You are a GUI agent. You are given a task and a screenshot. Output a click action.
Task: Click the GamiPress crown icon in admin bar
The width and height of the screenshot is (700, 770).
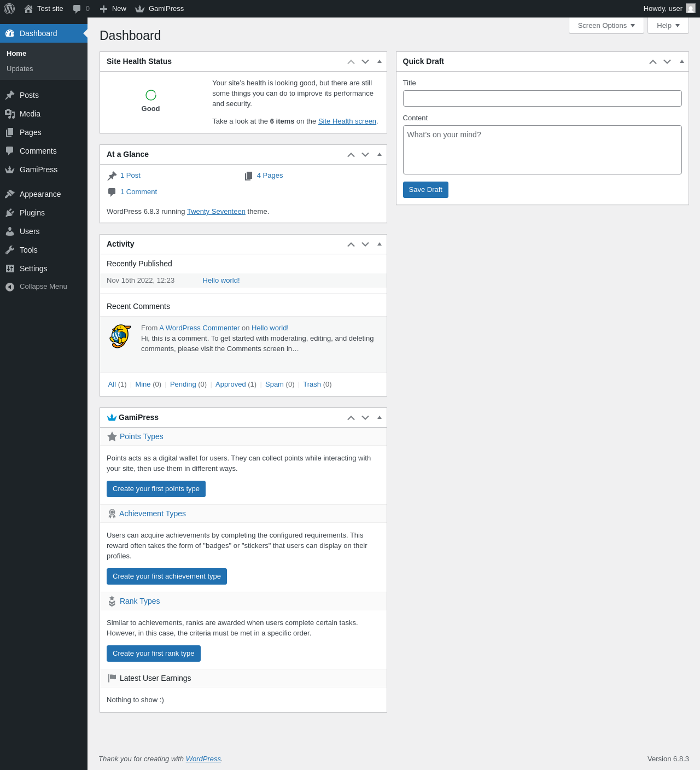(x=139, y=9)
